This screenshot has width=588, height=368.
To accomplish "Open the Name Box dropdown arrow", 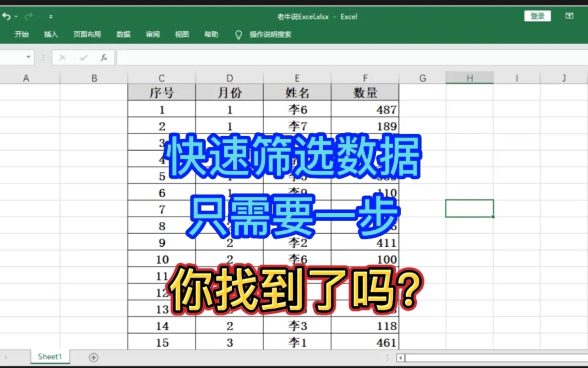I will 28,57.
